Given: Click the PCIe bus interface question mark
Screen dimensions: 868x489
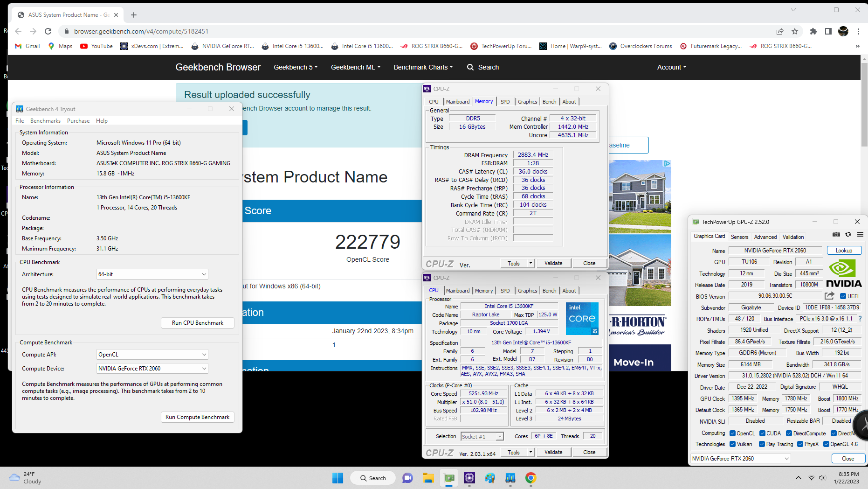Looking at the screenshot, I should click(x=860, y=319).
